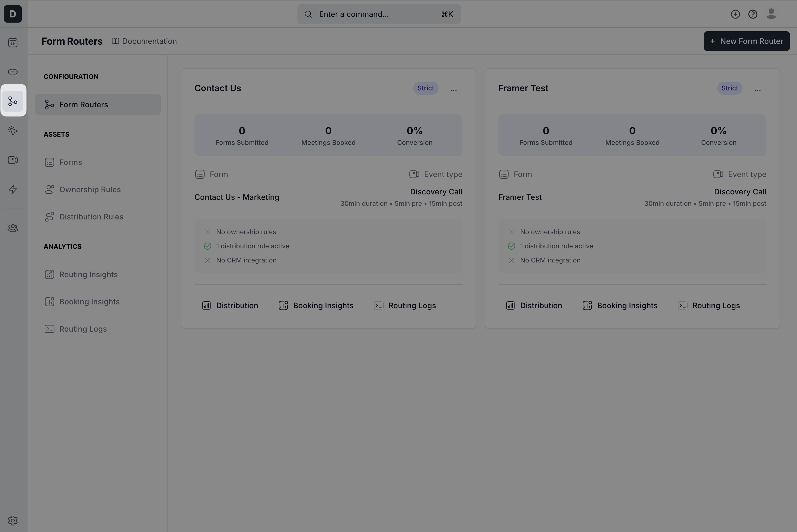The width and height of the screenshot is (797, 532).
Task: Open Contact Us card three-dot menu
Action: pyautogui.click(x=454, y=89)
